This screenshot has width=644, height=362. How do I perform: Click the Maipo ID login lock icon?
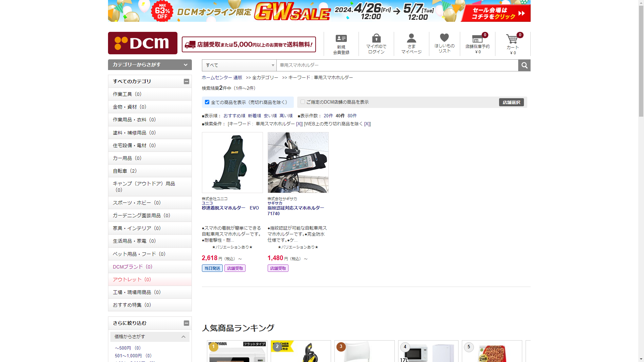(x=376, y=38)
